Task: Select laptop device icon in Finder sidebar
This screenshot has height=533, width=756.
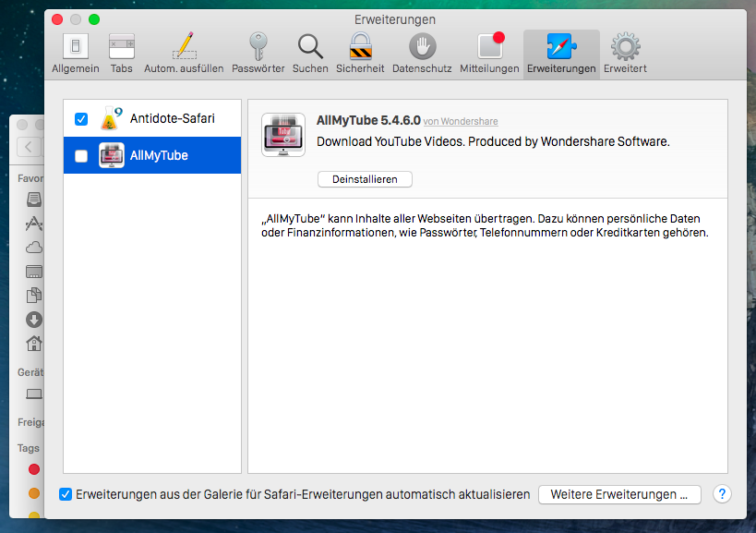Action: pos(34,394)
